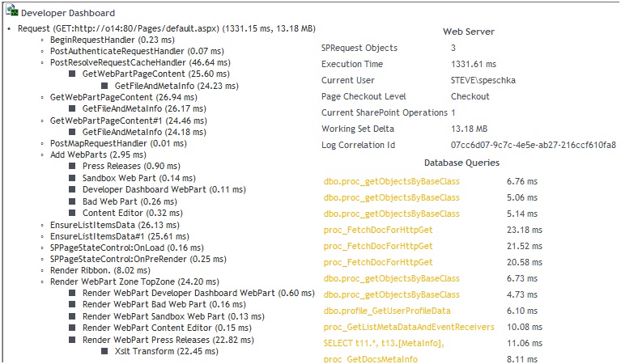Select Render WebPart Press Releases entry
This screenshot has width=621, height=364.
click(x=168, y=340)
